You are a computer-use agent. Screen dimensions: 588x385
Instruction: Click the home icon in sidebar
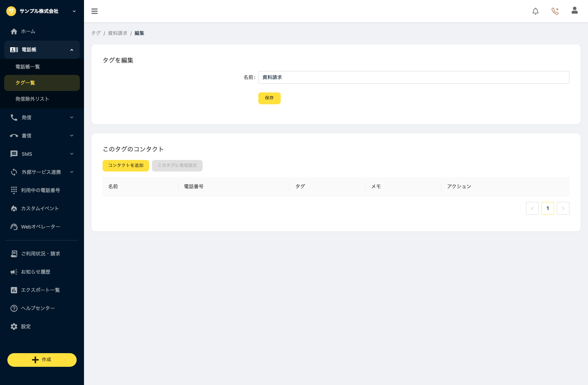pos(14,31)
